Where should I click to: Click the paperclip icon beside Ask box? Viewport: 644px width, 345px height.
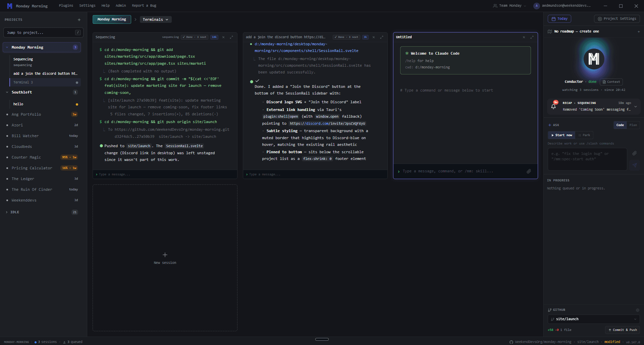(x=635, y=153)
